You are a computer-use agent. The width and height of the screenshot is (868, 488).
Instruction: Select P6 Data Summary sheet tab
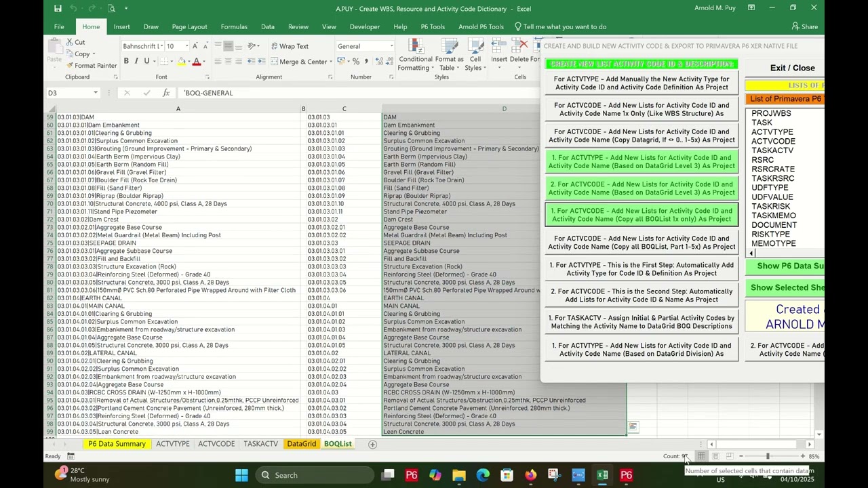(117, 444)
